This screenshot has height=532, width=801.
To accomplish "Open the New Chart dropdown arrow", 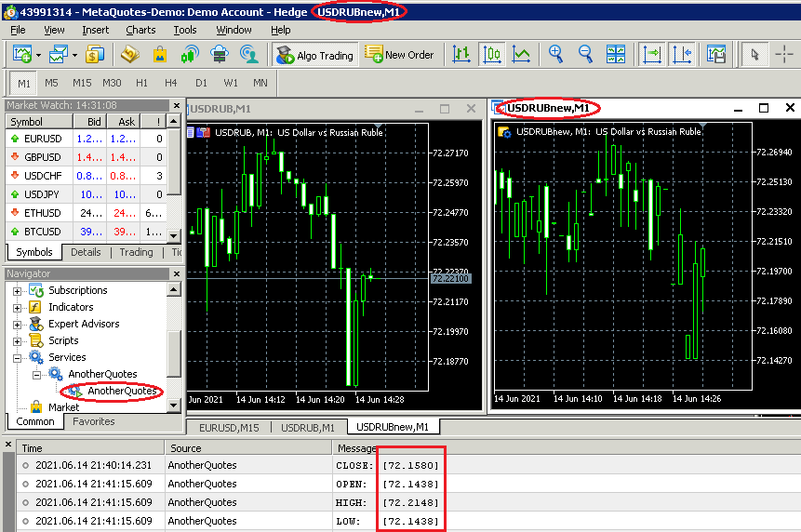I will point(39,55).
